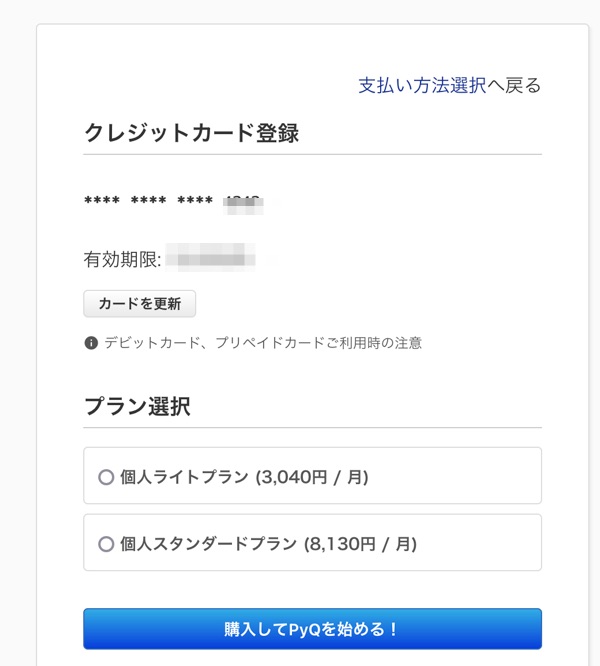Screen dimensions: 600x666
Task: Click the プラン選択 heading
Action: coord(137,406)
